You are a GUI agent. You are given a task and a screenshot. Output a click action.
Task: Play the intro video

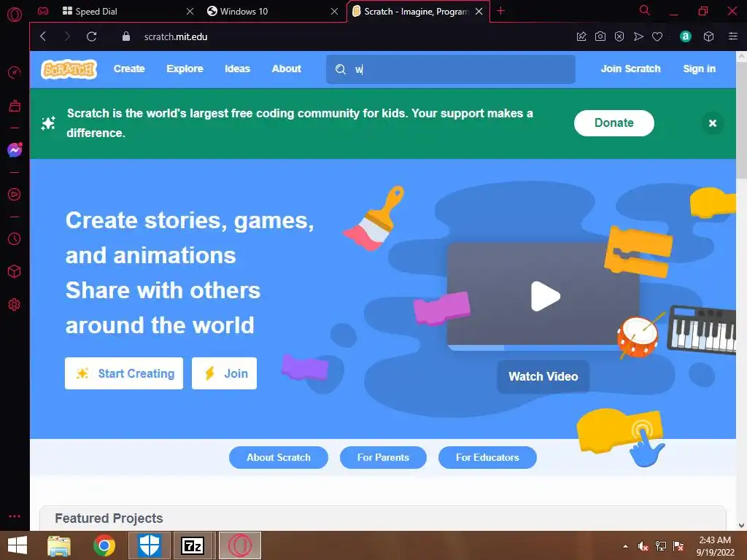[x=545, y=296]
